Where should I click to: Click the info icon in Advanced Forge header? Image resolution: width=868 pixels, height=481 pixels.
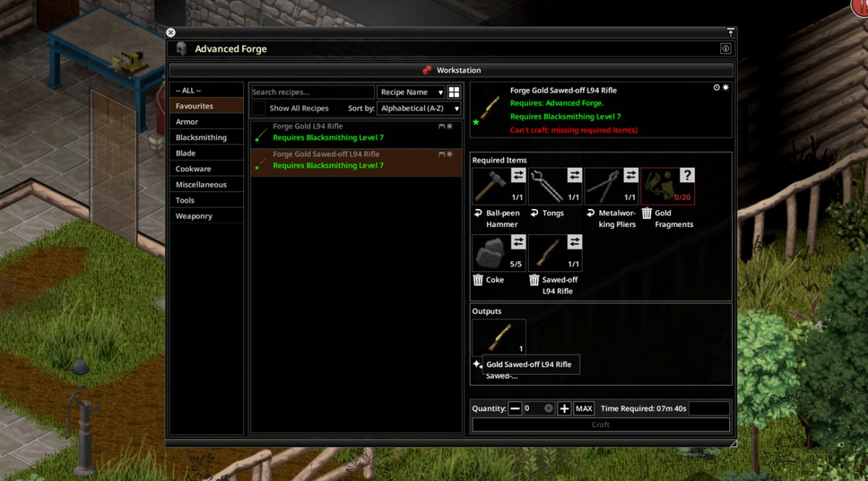726,48
